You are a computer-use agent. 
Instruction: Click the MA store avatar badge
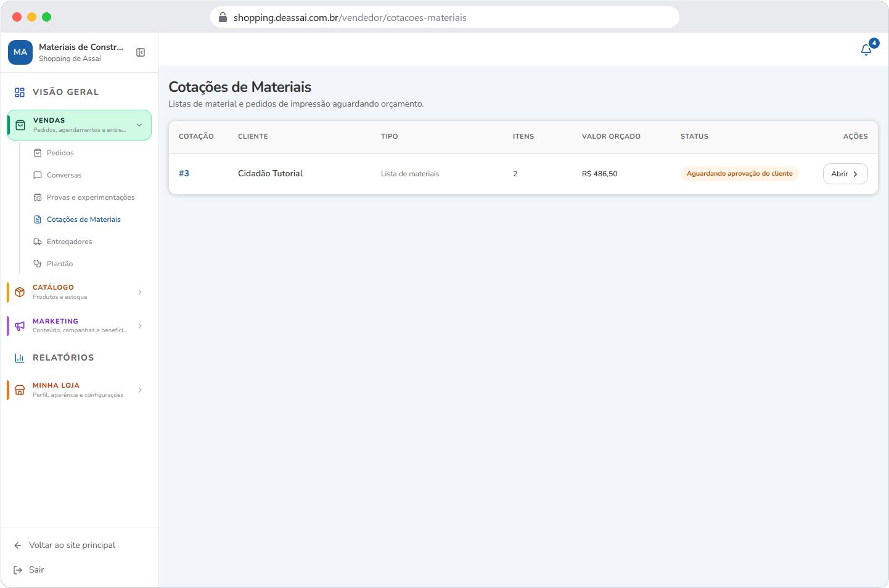click(x=20, y=52)
